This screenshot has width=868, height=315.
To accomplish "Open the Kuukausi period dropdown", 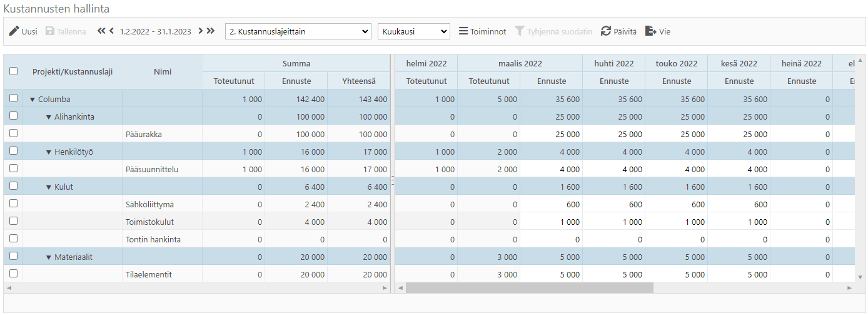I will coord(413,31).
